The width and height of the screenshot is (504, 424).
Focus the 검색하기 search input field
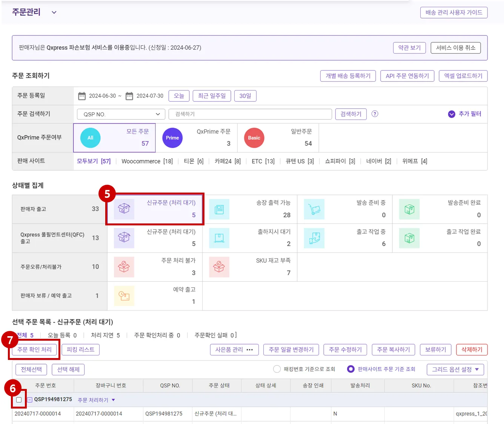click(250, 114)
